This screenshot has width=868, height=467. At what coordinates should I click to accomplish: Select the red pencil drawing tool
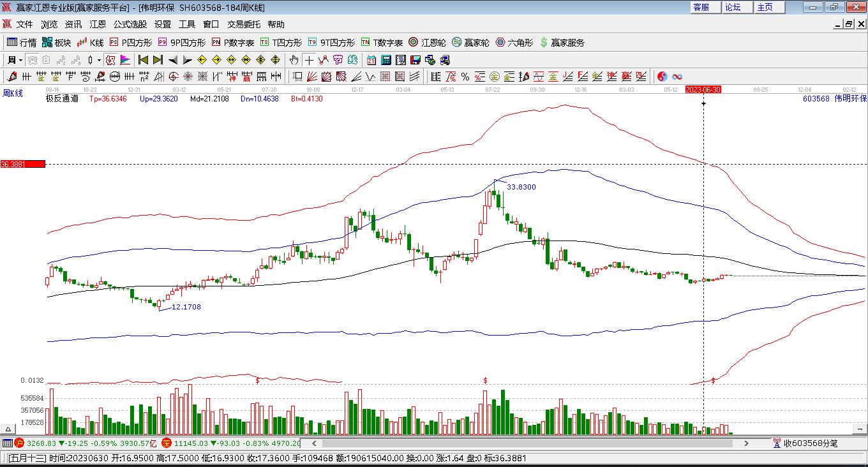pos(11,77)
